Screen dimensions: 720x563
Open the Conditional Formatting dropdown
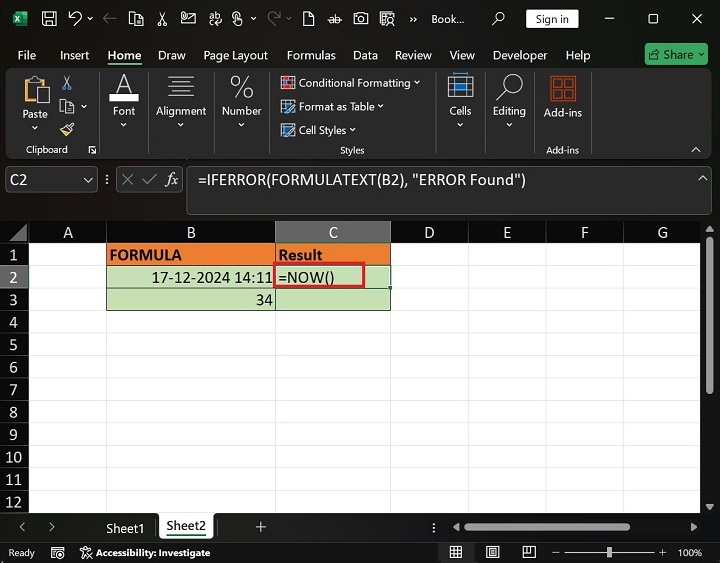351,83
